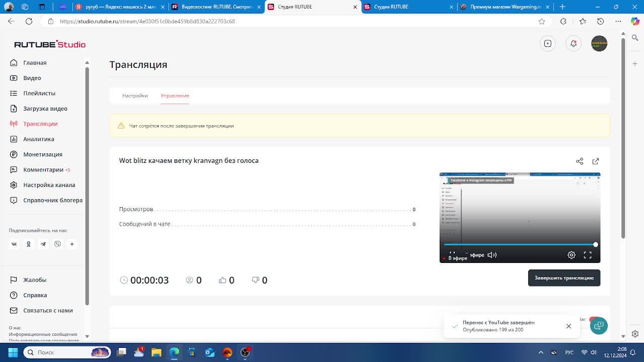The height and width of the screenshot is (362, 644).
Task: Open the VK social link
Action: coord(14,244)
